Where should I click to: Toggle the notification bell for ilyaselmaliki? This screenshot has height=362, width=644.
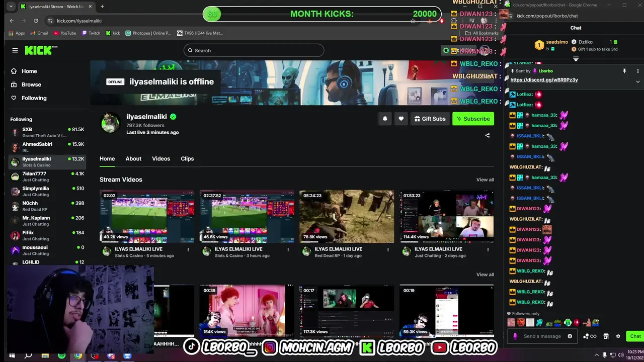(385, 119)
